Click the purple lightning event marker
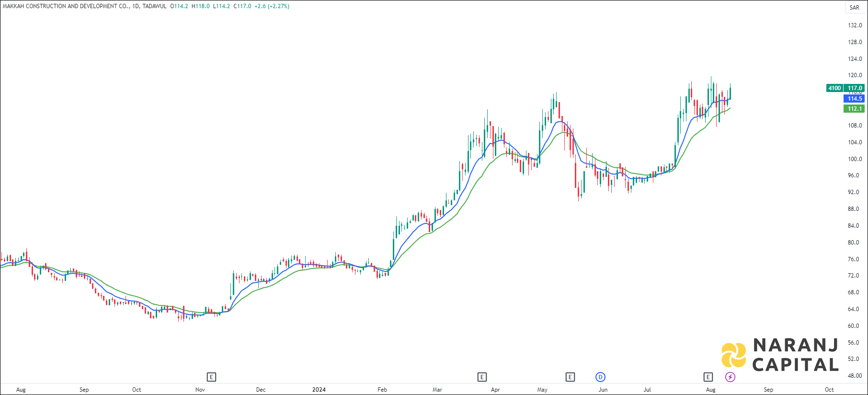Screen dimensions: 868x395 point(730,377)
